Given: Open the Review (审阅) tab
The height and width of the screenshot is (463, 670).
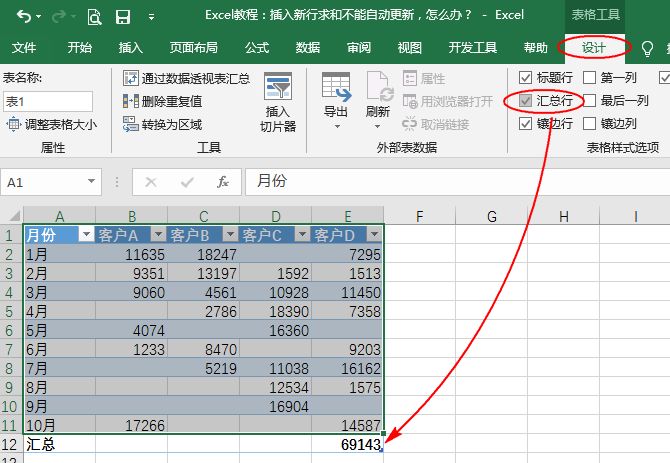Looking at the screenshot, I should [x=359, y=47].
